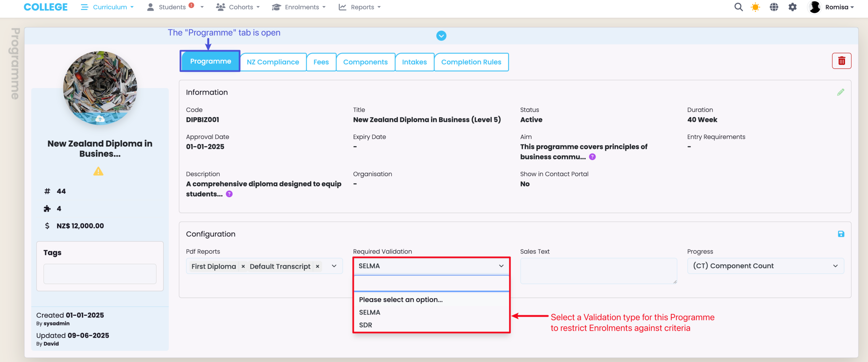Click the purple help icon beside Aim
868x362 pixels.
pos(592,157)
